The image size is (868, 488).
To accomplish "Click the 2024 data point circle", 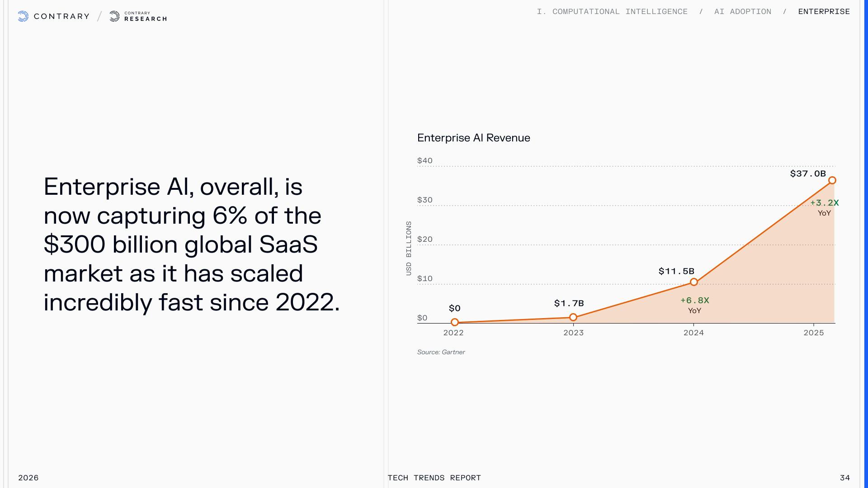I will tap(694, 282).
